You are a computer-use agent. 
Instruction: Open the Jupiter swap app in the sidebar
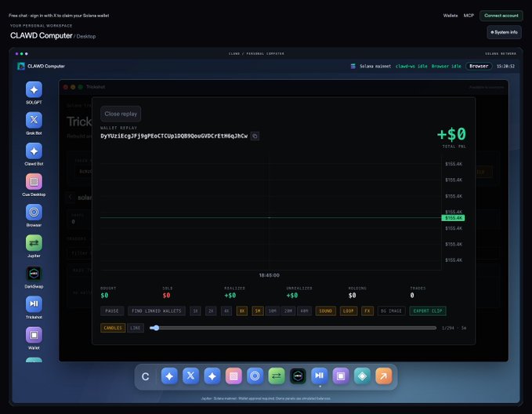point(34,243)
